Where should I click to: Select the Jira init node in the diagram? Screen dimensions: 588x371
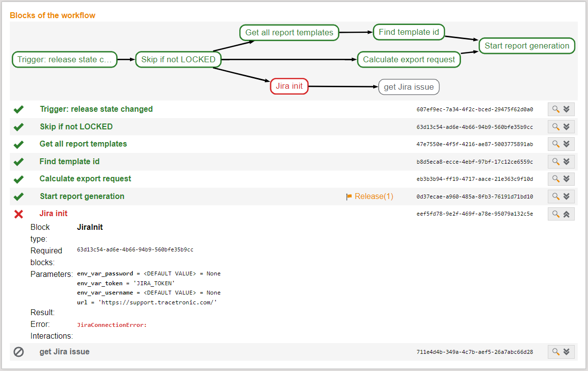289,86
